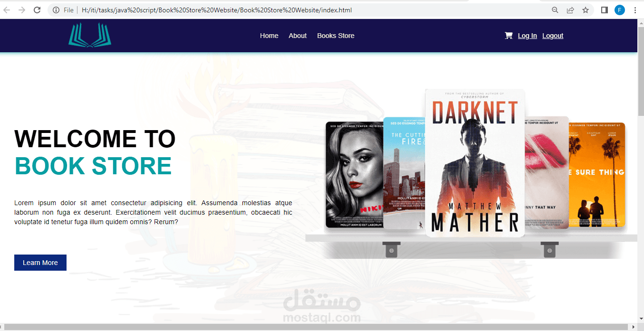
Task: Select the Nikita woman portrait book cover
Action: [x=354, y=175]
